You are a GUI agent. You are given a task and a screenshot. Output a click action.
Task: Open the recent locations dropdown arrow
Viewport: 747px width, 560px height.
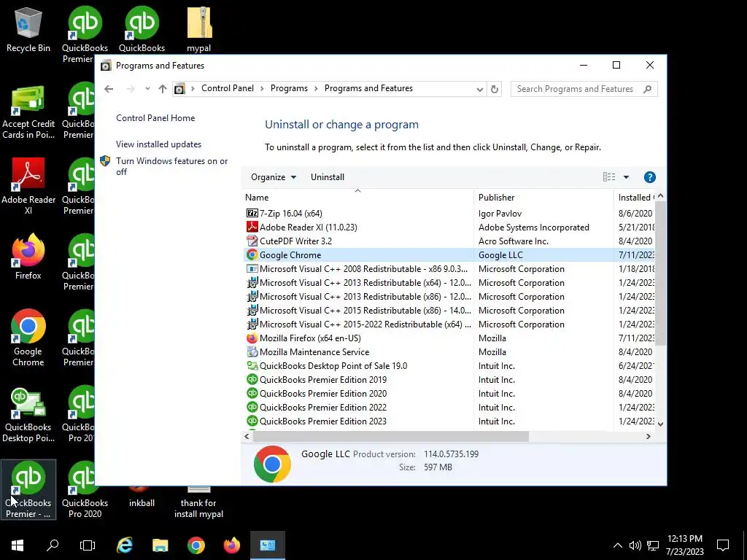point(147,88)
